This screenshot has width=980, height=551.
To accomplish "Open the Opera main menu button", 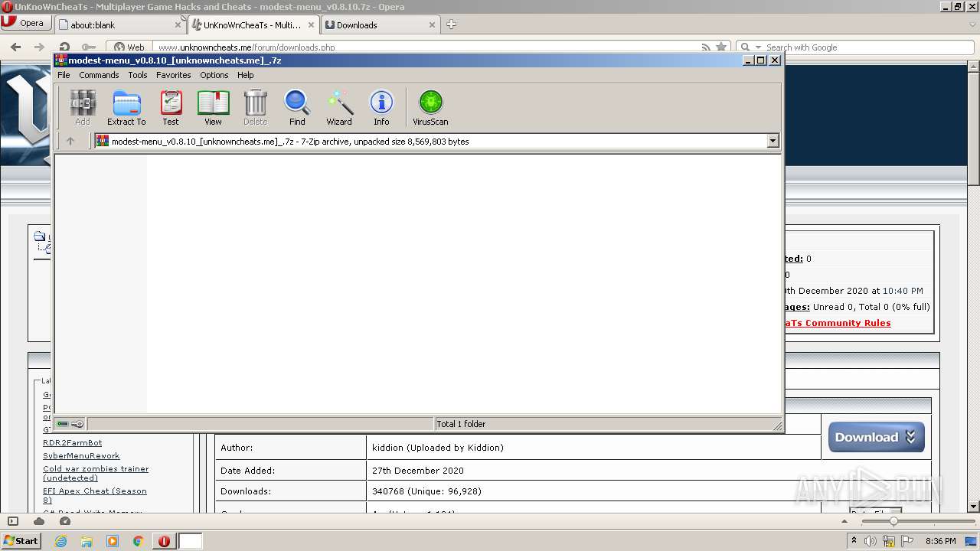I will (x=24, y=23).
